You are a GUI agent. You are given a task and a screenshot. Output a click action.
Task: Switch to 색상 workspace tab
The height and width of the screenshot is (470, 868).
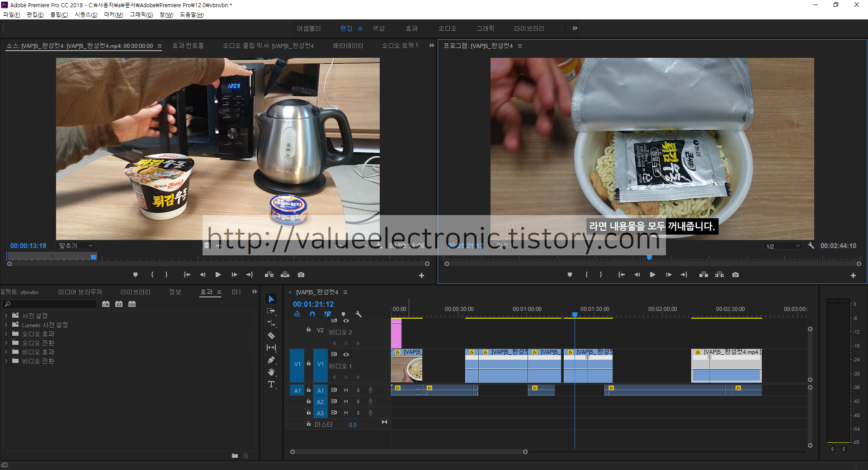tap(378, 28)
